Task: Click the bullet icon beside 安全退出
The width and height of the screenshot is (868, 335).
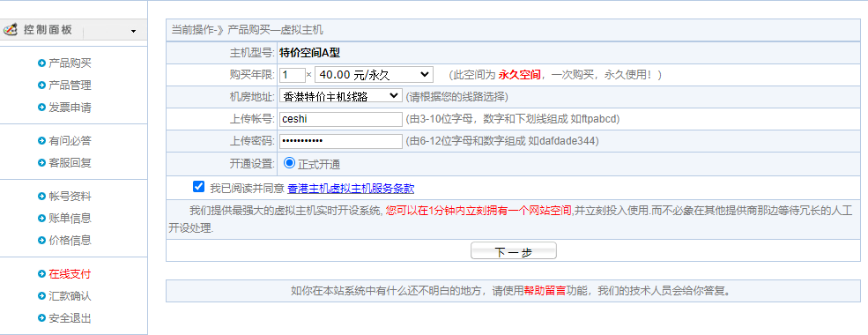Action: [41, 318]
